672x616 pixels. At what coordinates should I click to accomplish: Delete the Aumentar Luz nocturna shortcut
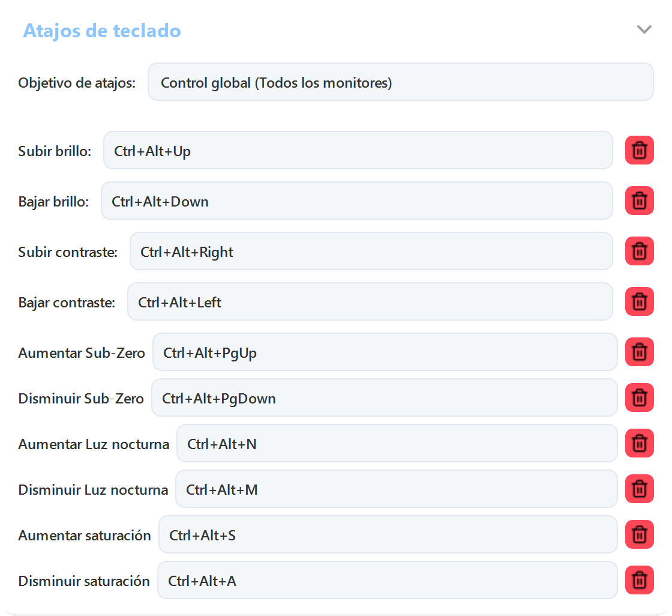(639, 443)
